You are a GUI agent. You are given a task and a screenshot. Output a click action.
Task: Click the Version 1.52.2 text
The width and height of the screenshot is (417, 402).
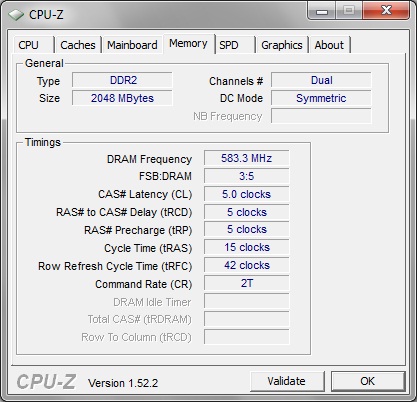123,383
